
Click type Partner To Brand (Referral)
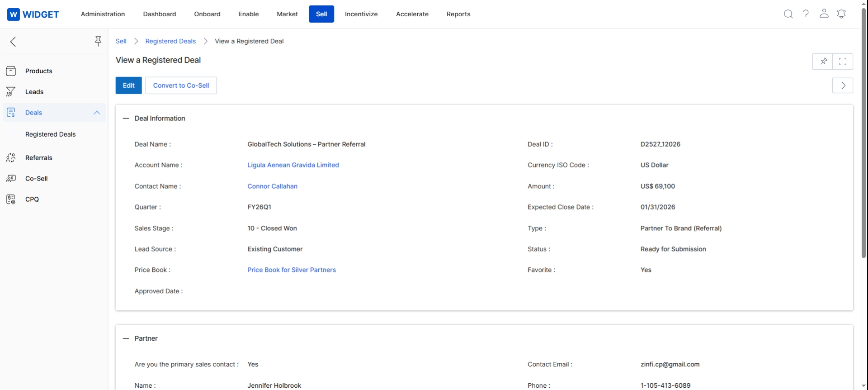pos(681,228)
